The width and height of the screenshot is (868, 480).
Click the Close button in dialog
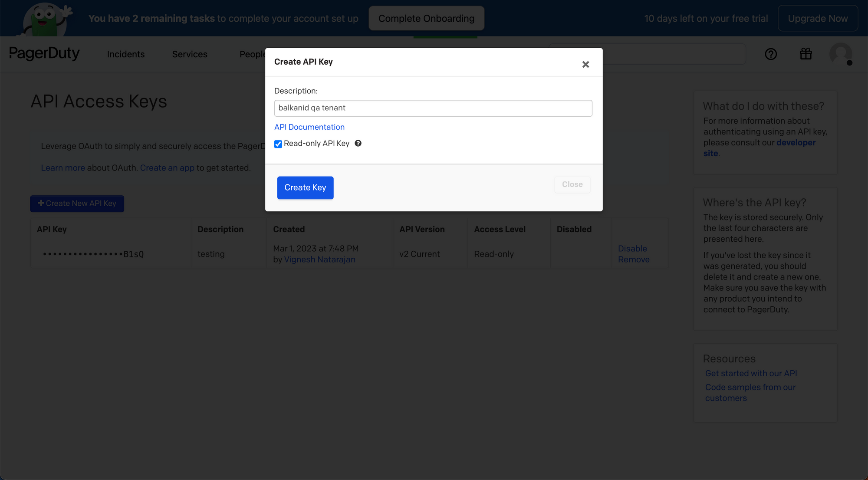click(x=572, y=184)
